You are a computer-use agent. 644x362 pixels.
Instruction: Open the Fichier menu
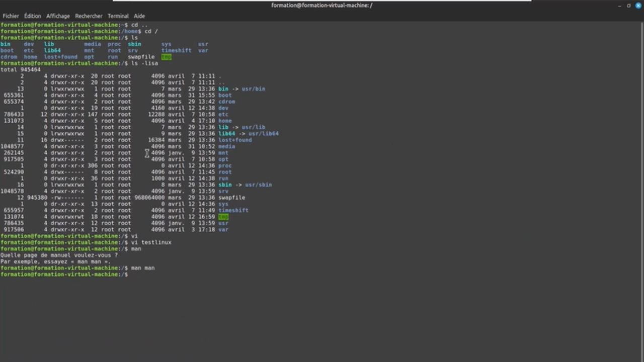tap(10, 16)
